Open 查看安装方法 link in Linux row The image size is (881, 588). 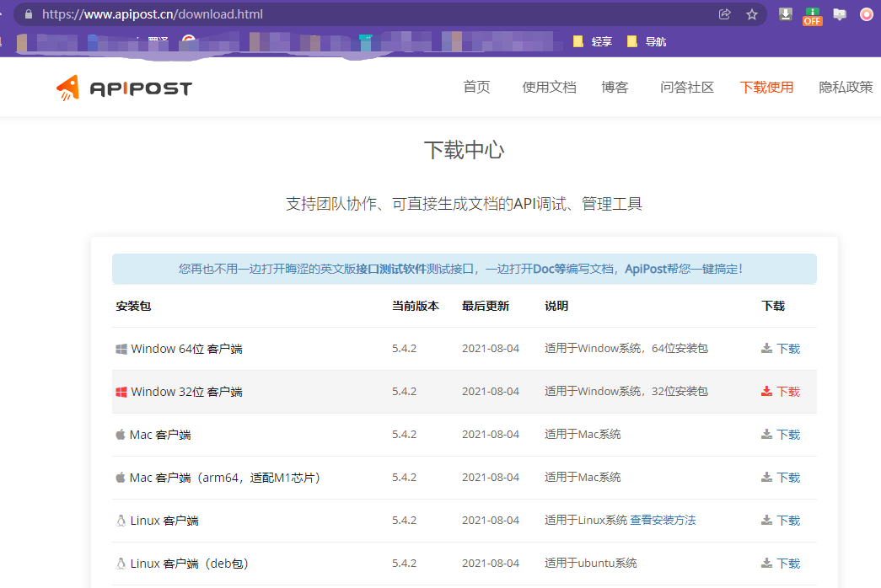[x=663, y=520]
